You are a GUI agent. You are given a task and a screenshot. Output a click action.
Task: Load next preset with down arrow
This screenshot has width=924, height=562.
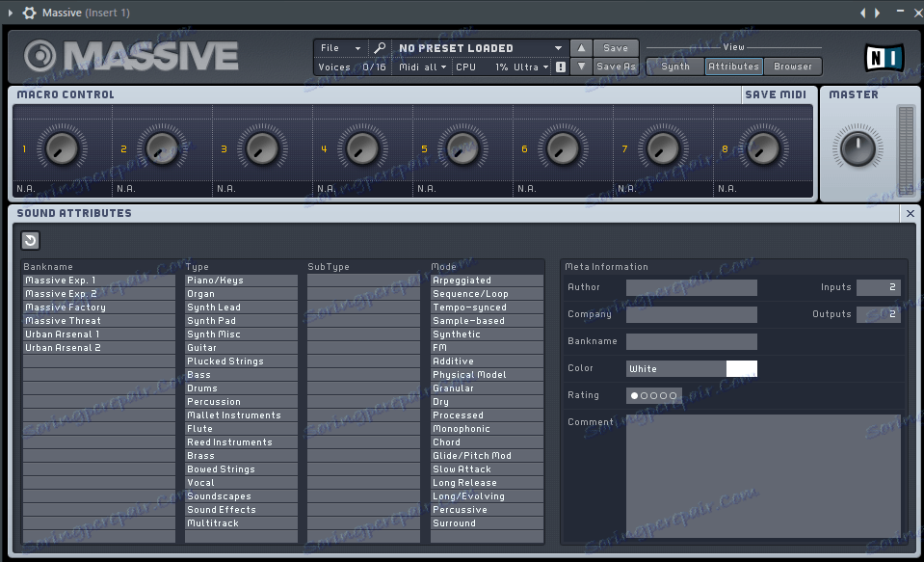581,67
